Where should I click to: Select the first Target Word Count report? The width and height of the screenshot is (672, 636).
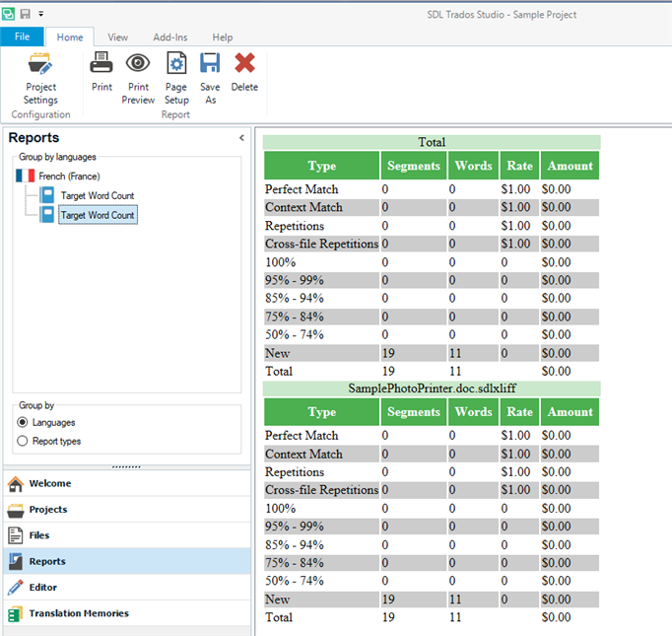98,195
